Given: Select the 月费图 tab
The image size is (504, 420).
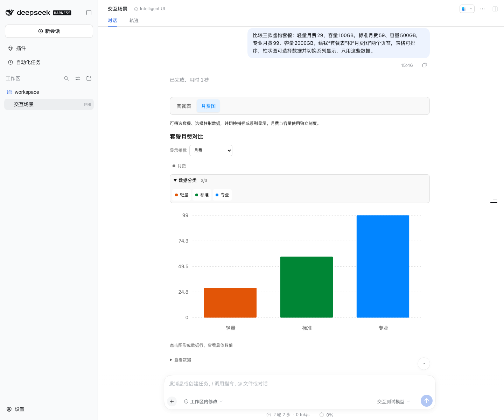Looking at the screenshot, I should [x=208, y=106].
